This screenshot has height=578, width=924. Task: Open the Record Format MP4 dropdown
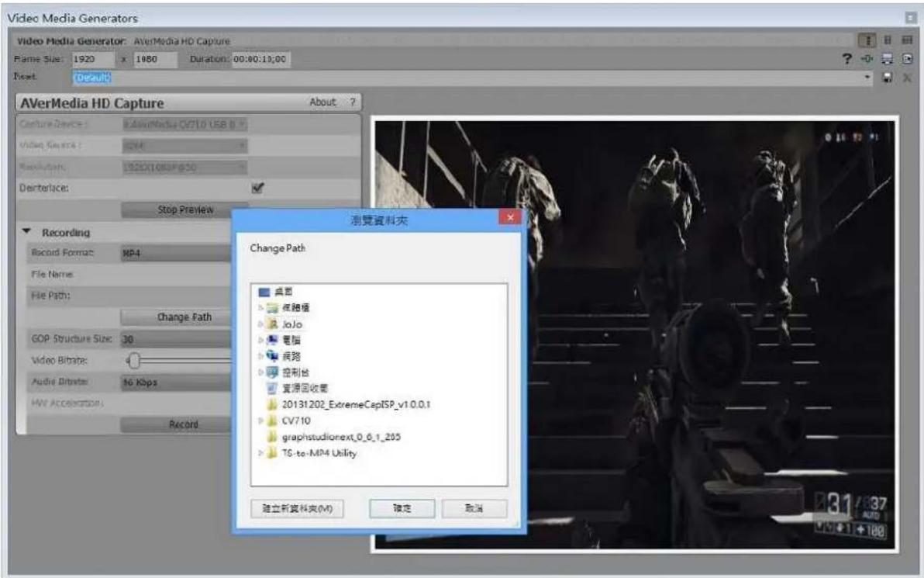point(176,253)
